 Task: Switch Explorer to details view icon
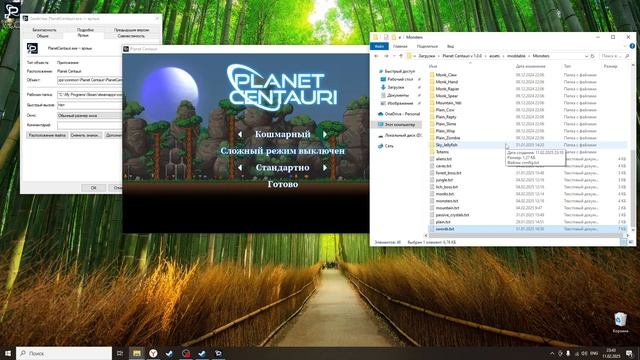point(623,242)
